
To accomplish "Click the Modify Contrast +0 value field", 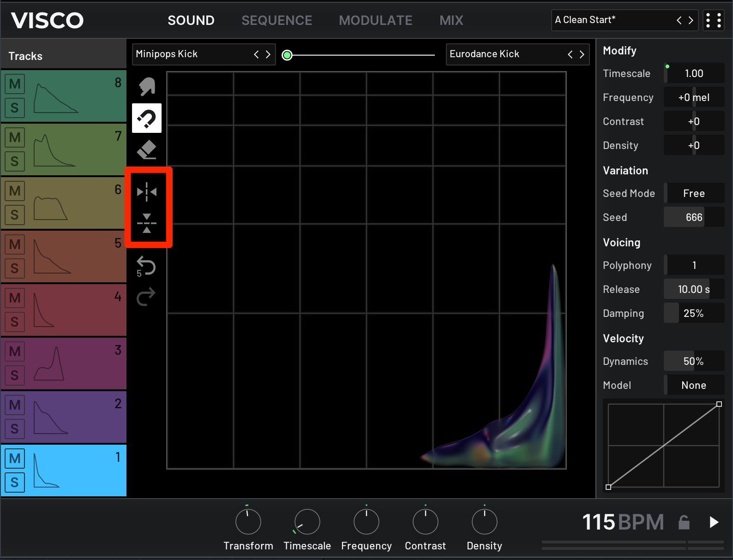I will (x=694, y=121).
